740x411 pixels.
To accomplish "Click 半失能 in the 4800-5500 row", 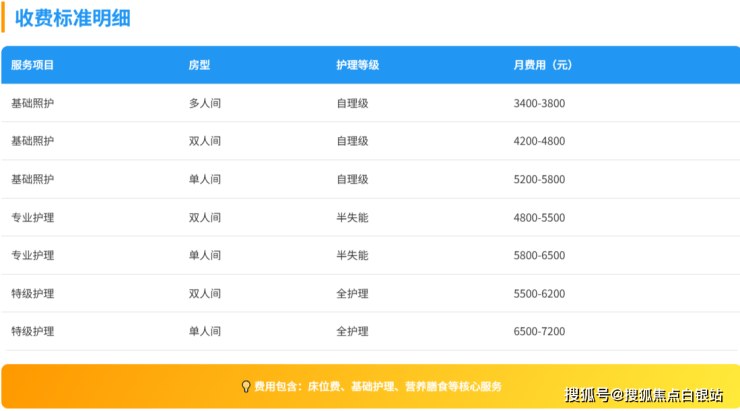I will point(352,217).
